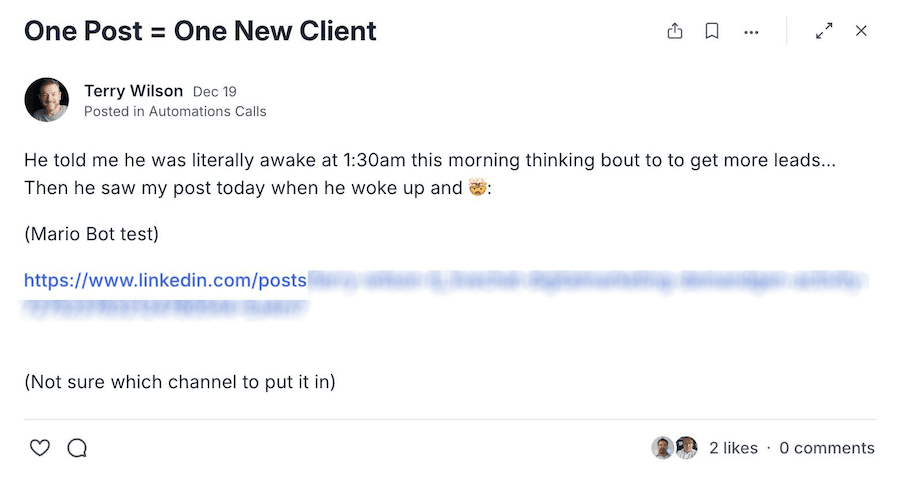Screen dimensions: 900x490
Task: Click the (Mario Bot test) text line
Action: click(91, 234)
